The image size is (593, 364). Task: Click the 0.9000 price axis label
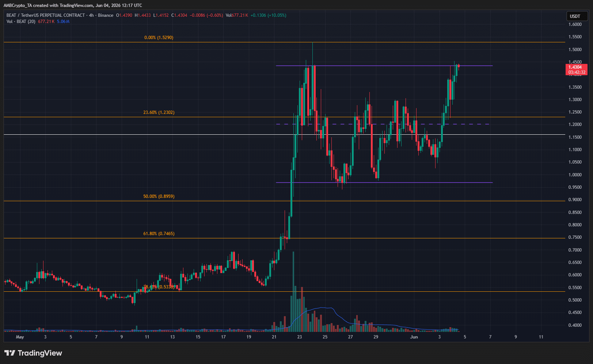pyautogui.click(x=575, y=200)
